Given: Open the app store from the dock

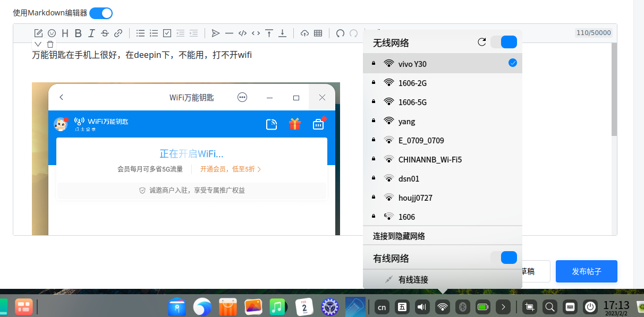Looking at the screenshot, I should tap(227, 306).
